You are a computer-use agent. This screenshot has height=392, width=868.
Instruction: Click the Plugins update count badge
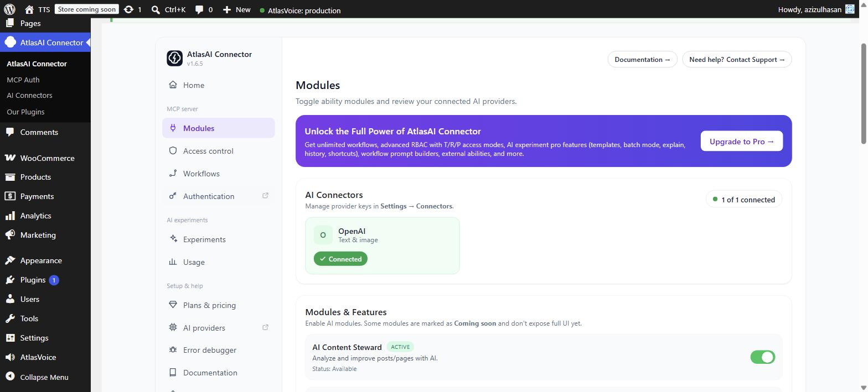pyautogui.click(x=54, y=280)
